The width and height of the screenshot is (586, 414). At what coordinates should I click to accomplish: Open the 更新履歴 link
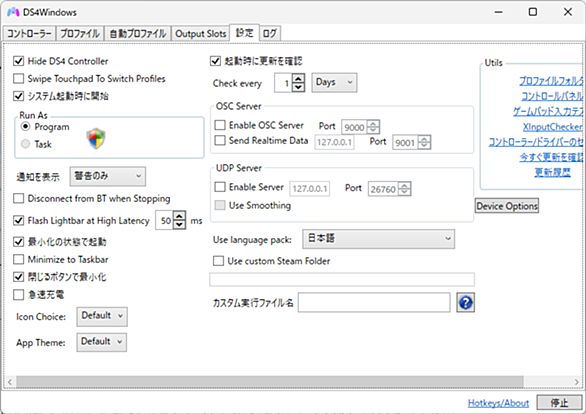[552, 172]
